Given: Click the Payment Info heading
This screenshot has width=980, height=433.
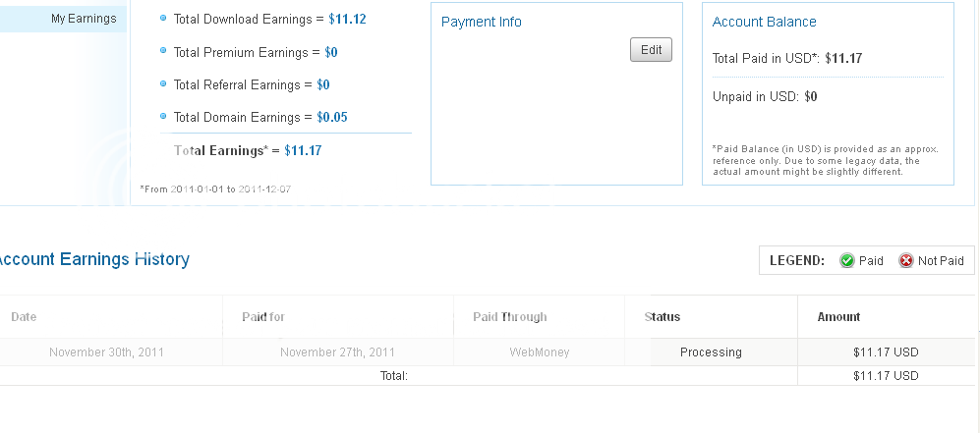Looking at the screenshot, I should (481, 22).
